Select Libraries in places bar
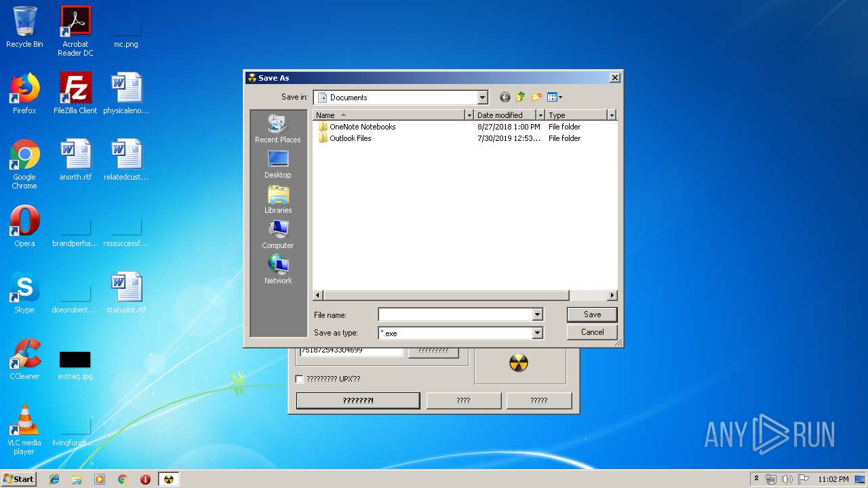This screenshot has width=868, height=488. pyautogui.click(x=277, y=200)
